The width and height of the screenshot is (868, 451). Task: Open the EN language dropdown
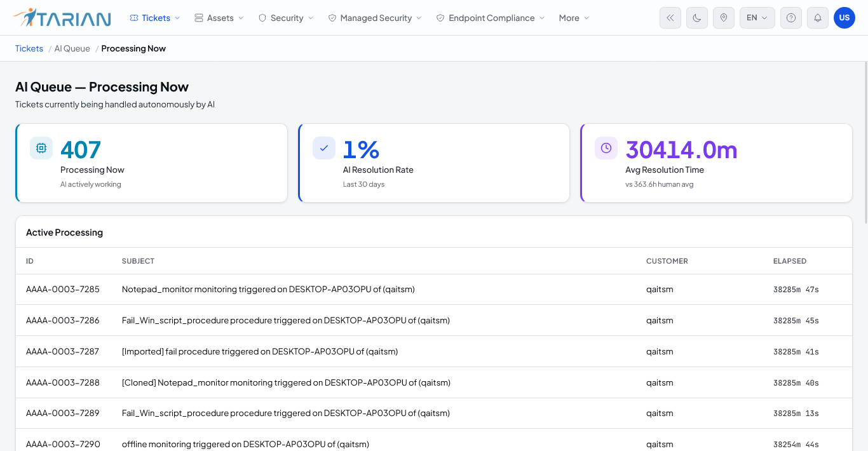click(757, 18)
